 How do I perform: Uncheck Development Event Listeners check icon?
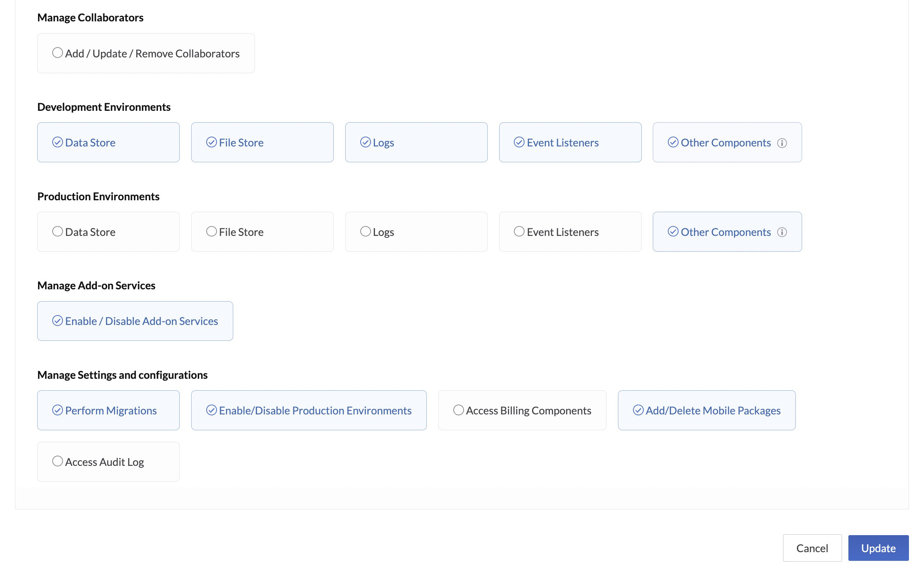coord(519,142)
